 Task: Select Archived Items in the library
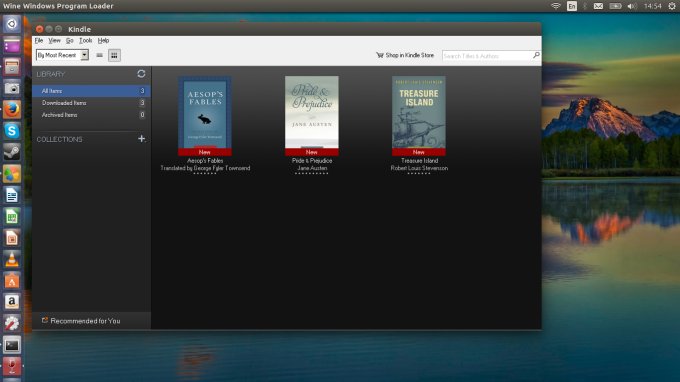(x=91, y=115)
